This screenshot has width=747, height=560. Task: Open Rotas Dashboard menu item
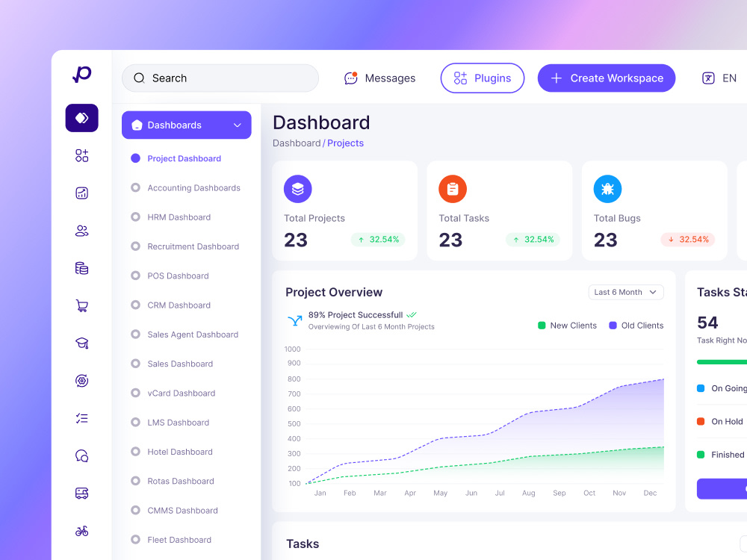[181, 481]
